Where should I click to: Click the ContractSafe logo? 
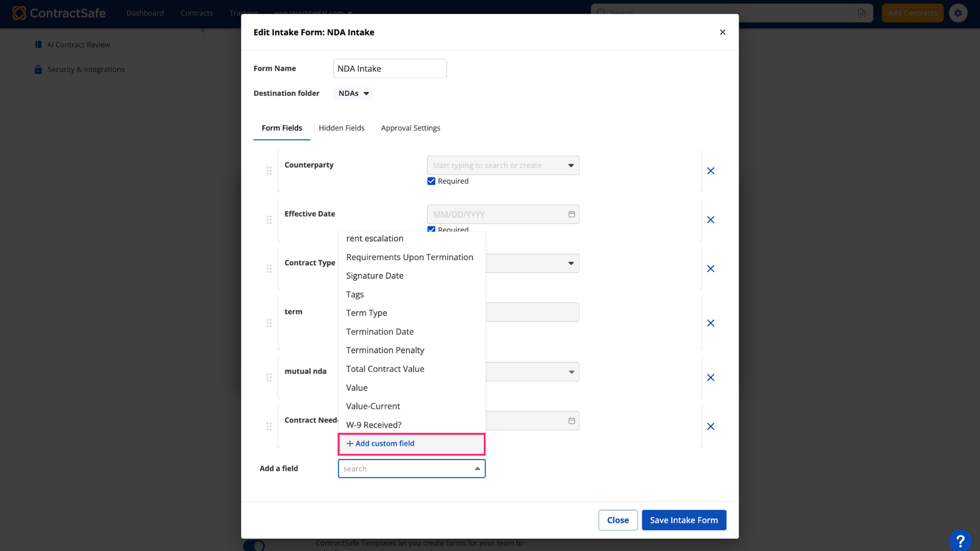click(x=59, y=13)
